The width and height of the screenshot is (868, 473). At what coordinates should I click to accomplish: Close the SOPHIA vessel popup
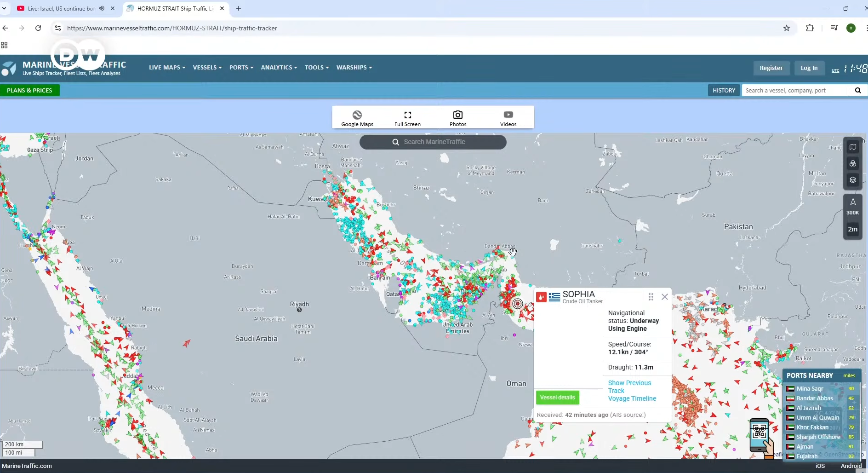point(665,297)
